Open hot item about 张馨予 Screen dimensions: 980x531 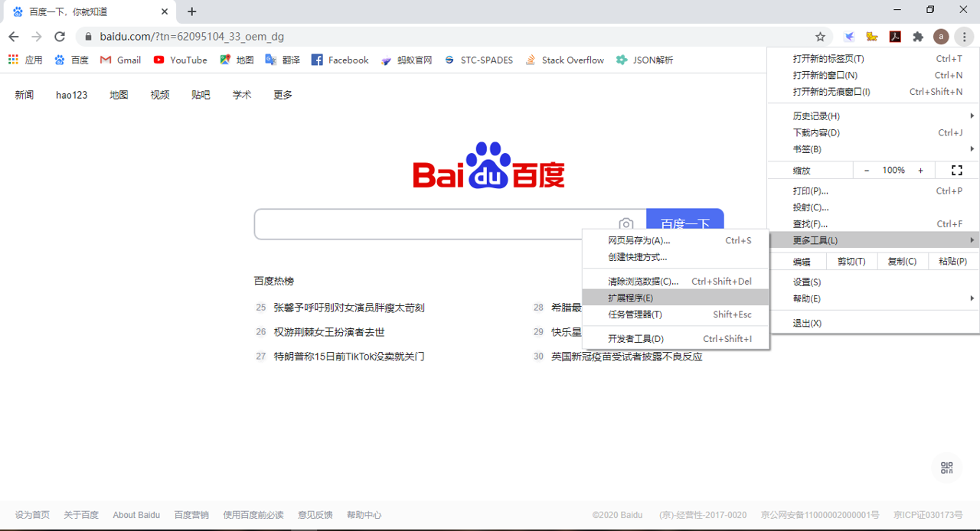tap(349, 308)
